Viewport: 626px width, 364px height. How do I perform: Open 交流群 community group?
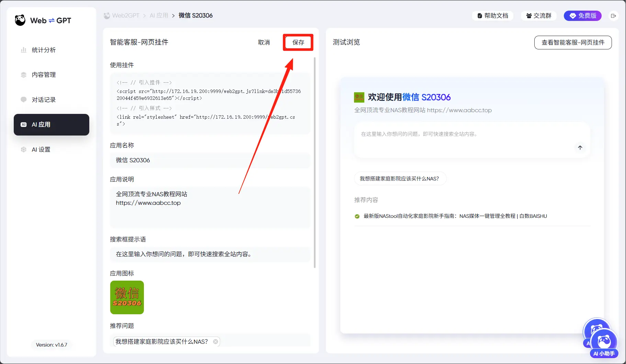click(539, 16)
